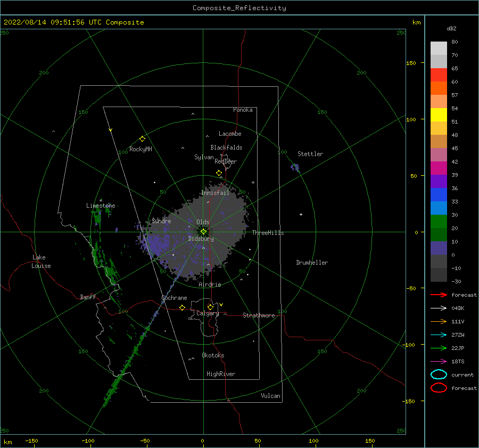Click the green 22JP arrow legend icon
The height and width of the screenshot is (448, 479).
[x=439, y=348]
